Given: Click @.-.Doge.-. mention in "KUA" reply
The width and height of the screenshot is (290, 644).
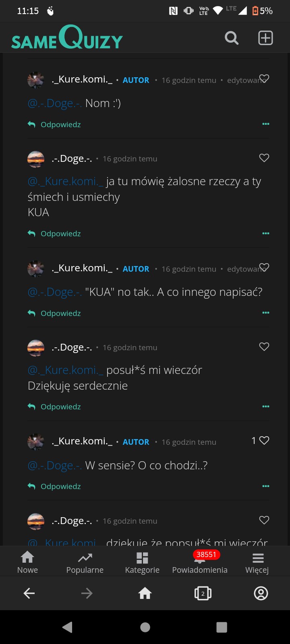Looking at the screenshot, I should (55, 292).
